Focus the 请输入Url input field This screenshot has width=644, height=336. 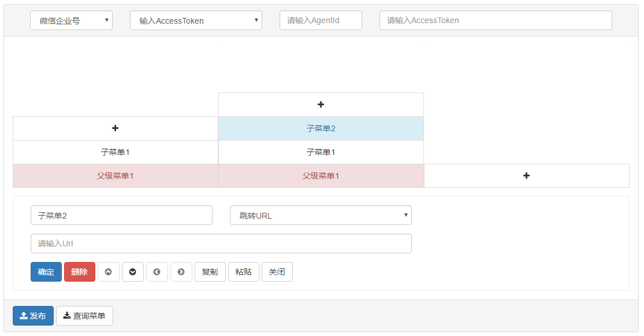(x=221, y=243)
